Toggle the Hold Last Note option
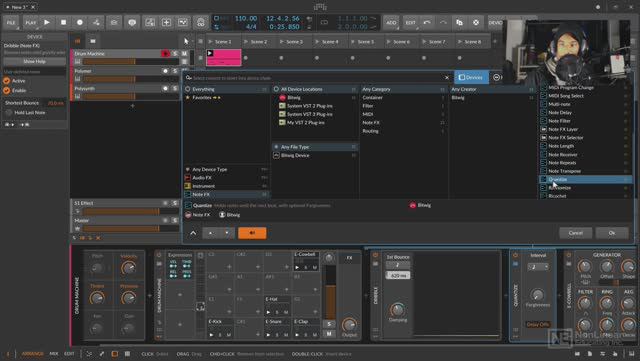 click(x=9, y=113)
